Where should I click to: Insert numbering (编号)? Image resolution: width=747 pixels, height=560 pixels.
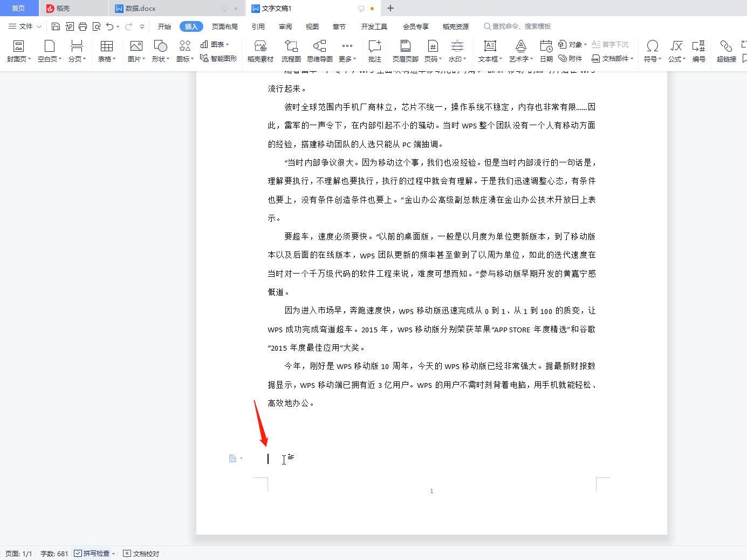click(698, 51)
